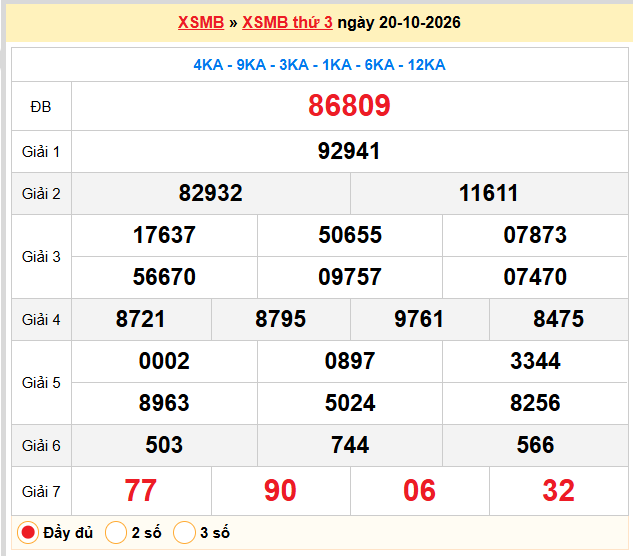Viewport: 633px width, 556px height.
Task: Click the Giải 2 number 82932
Action: (x=211, y=193)
